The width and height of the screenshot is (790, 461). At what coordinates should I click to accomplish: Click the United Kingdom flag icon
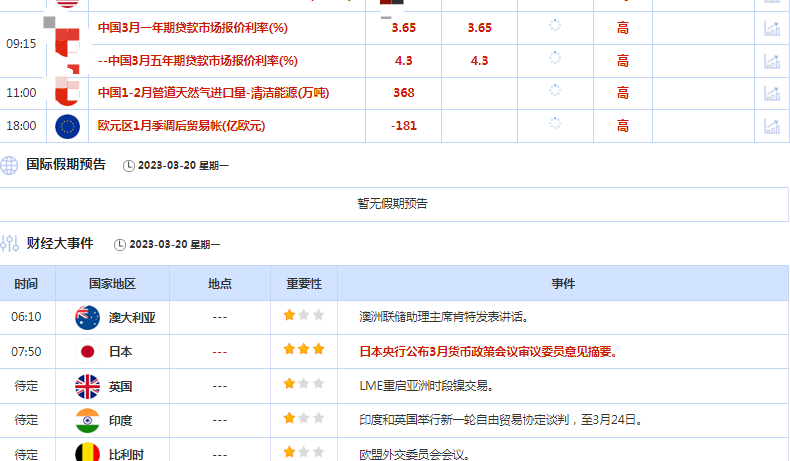[88, 386]
